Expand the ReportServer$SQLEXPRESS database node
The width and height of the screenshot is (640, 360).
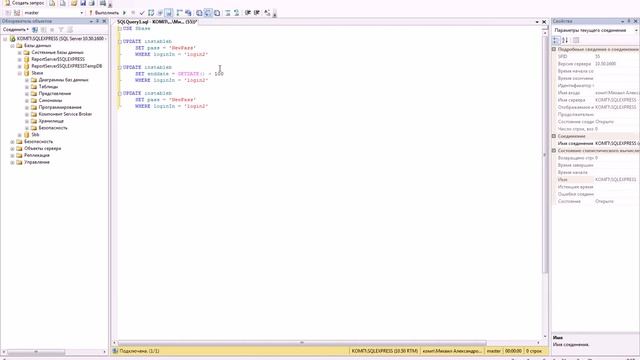(x=20, y=60)
